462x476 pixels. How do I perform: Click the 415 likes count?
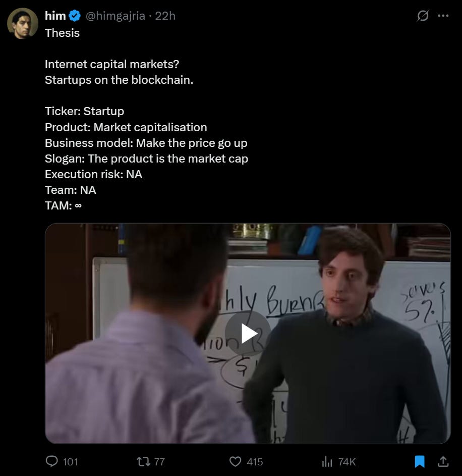pos(255,462)
